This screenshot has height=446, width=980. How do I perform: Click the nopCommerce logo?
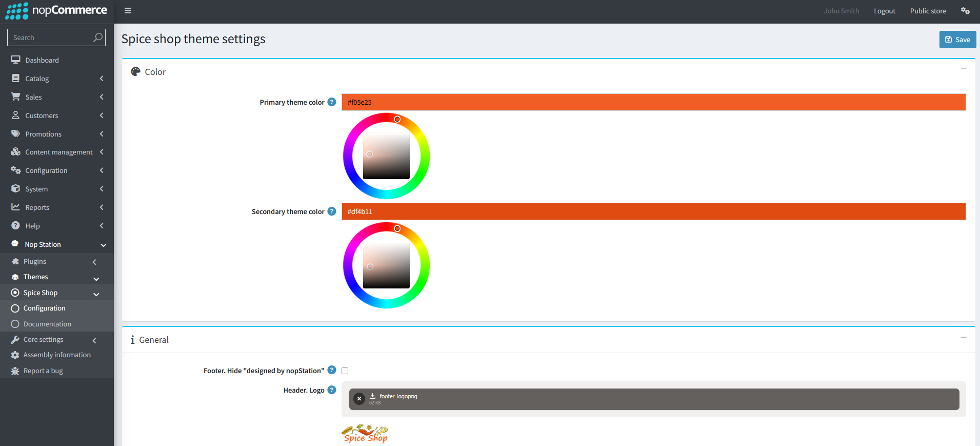[x=56, y=11]
